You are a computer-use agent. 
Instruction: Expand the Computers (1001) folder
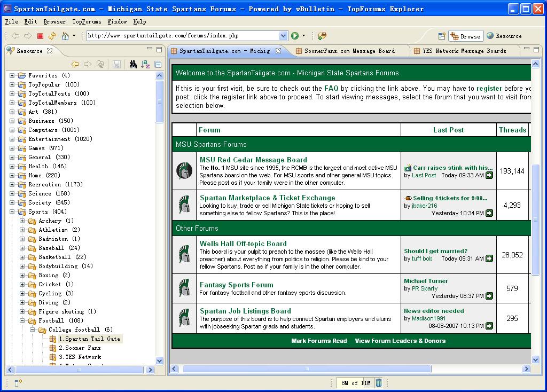point(12,130)
